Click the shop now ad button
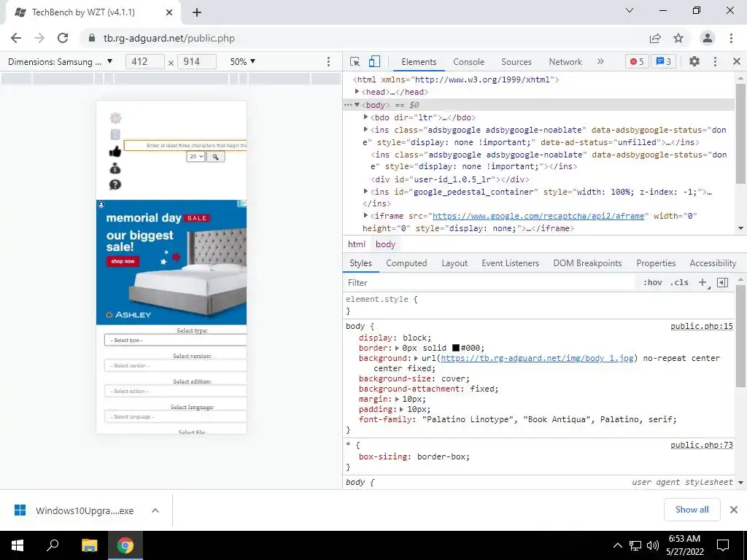Screen dimensions: 747x560 point(123,261)
